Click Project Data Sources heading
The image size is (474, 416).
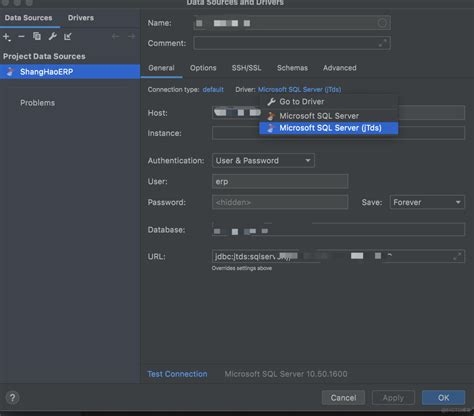[x=44, y=56]
